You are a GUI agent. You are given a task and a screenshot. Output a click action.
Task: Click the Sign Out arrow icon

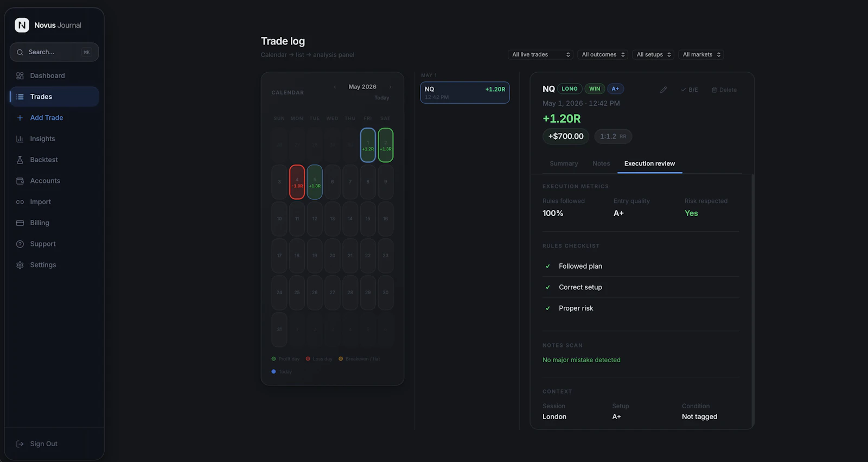point(20,444)
